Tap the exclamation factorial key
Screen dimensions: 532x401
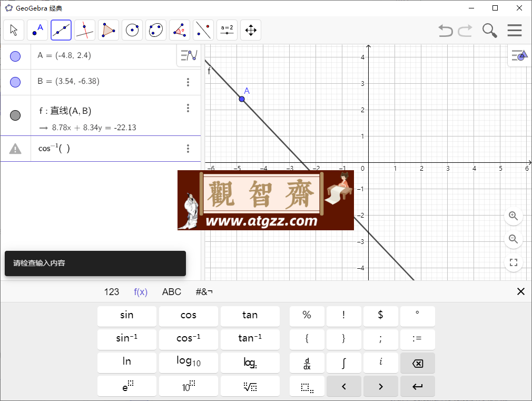[344, 316]
